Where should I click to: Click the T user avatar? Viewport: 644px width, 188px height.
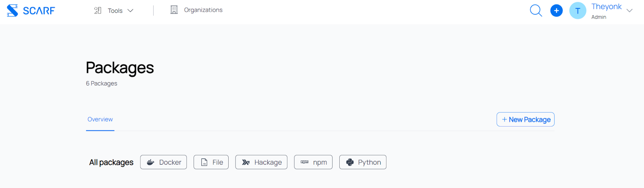point(578,11)
